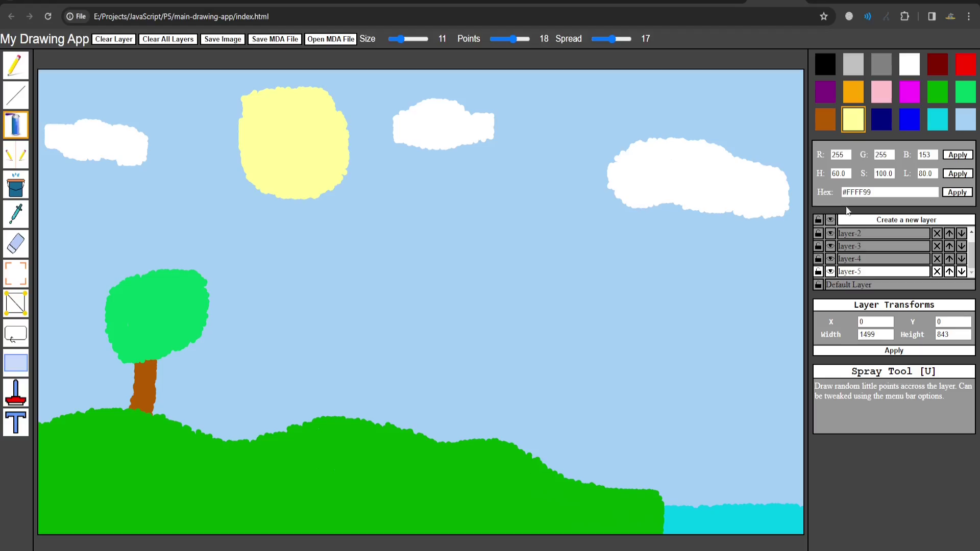Pick the paint bucket fill tool
980x551 pixels.
point(15,185)
